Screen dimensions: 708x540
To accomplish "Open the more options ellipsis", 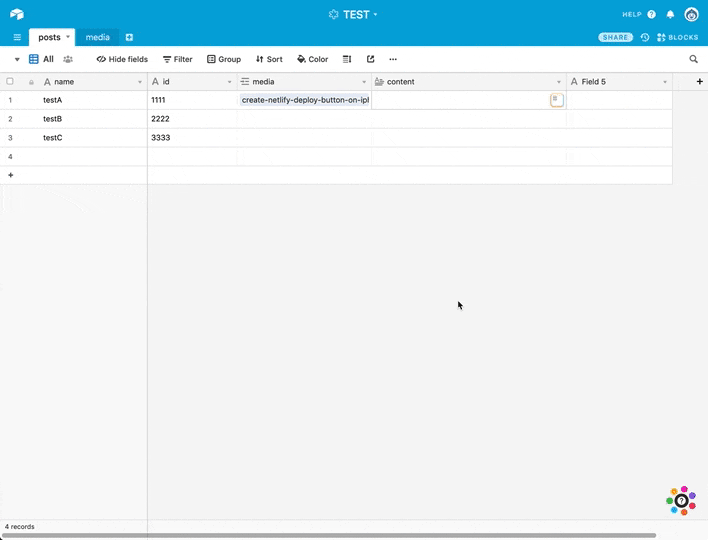I will [393, 59].
